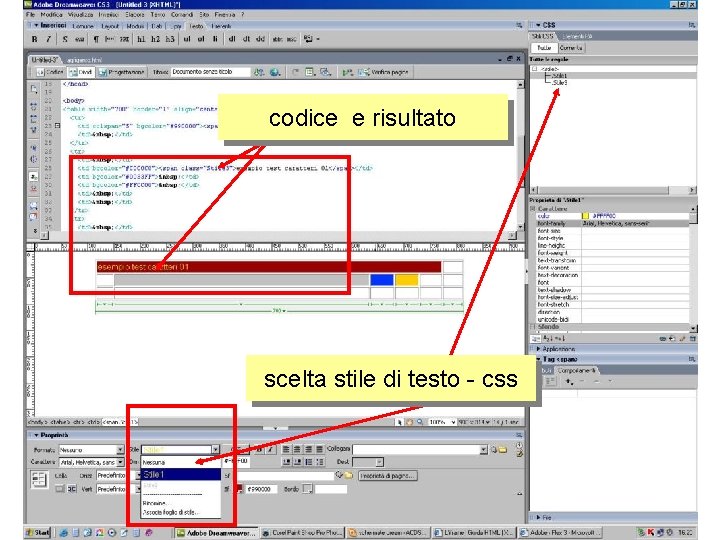
Task: Open Corel Paint Shop Pro taskbar button
Action: [302, 533]
